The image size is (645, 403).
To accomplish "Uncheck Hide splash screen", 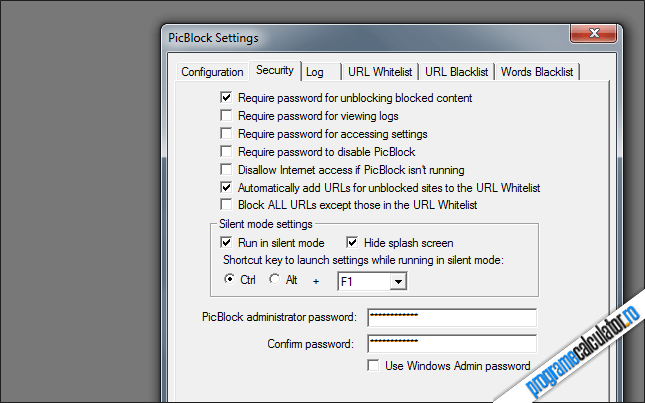I will tap(352, 243).
